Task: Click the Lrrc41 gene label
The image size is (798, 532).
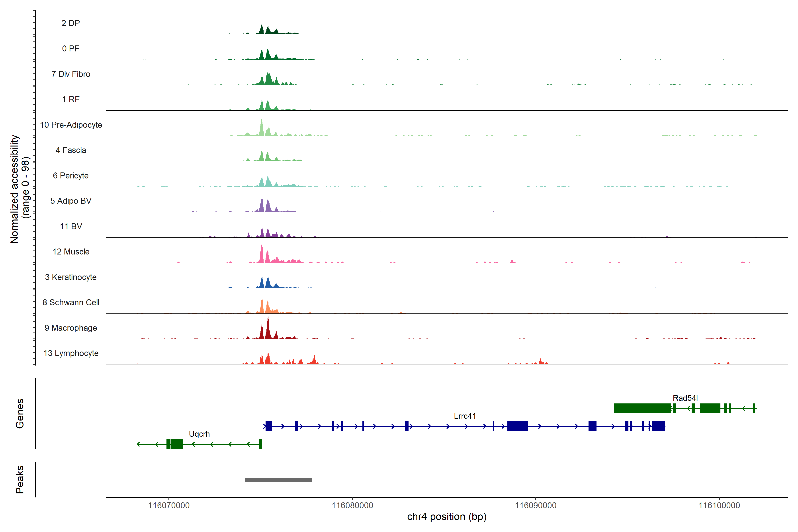Action: pyautogui.click(x=465, y=416)
